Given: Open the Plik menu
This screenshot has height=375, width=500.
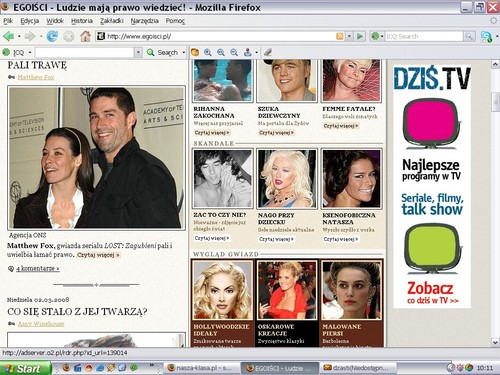Looking at the screenshot, I should point(8,21).
